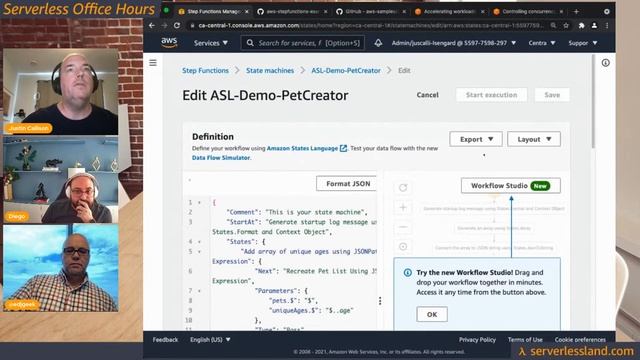Open the hamburger side navigation menu
Screen dimensions: 640x360
pos(153,63)
